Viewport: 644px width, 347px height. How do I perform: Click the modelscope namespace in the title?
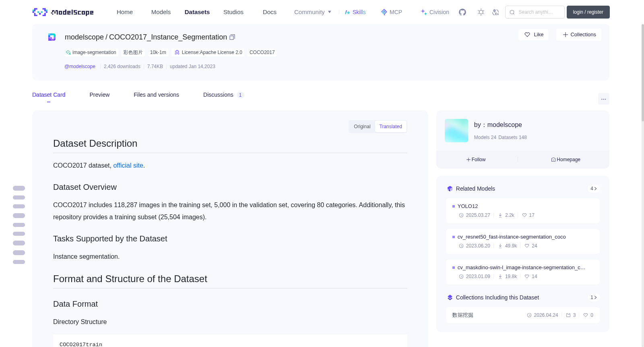pos(84,37)
